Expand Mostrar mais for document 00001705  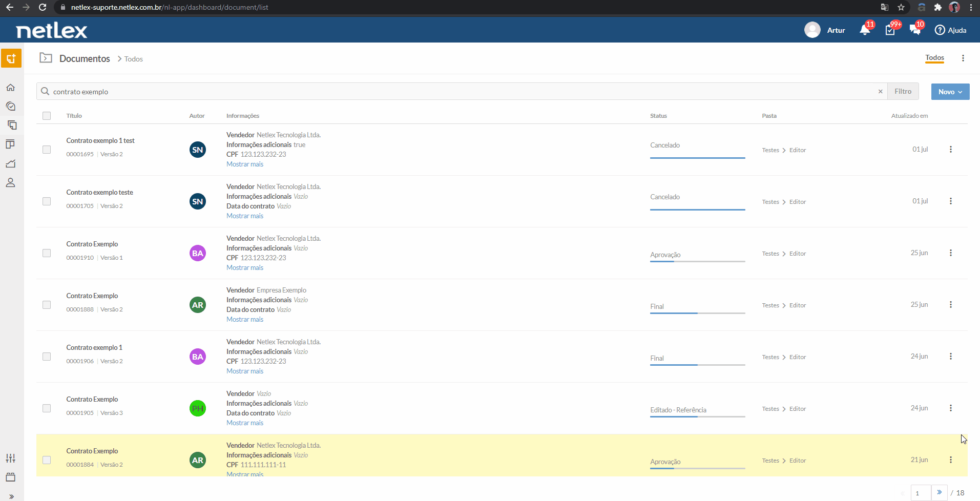point(245,216)
